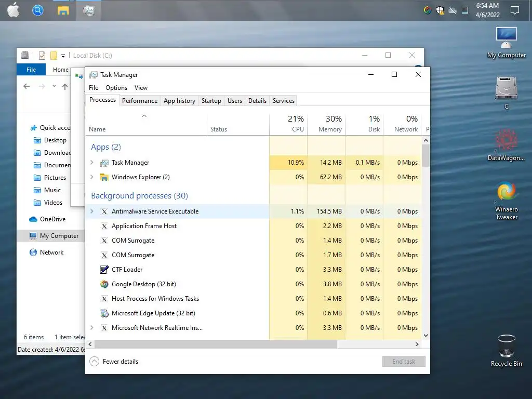Switch to the Users tab

[235, 101]
